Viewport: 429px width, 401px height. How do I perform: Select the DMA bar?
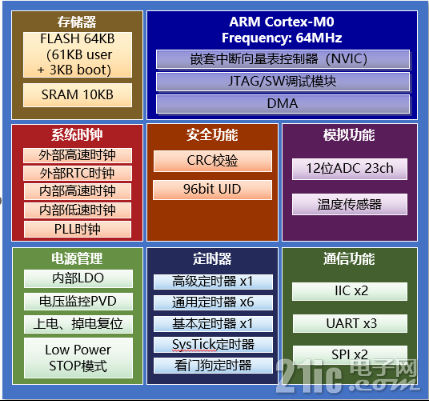[x=283, y=104]
